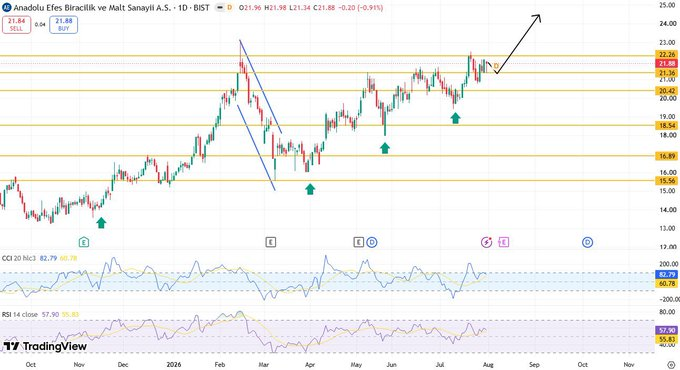Click the Apr label on time axis
This screenshot has height=370, width=680.
pos(310,364)
